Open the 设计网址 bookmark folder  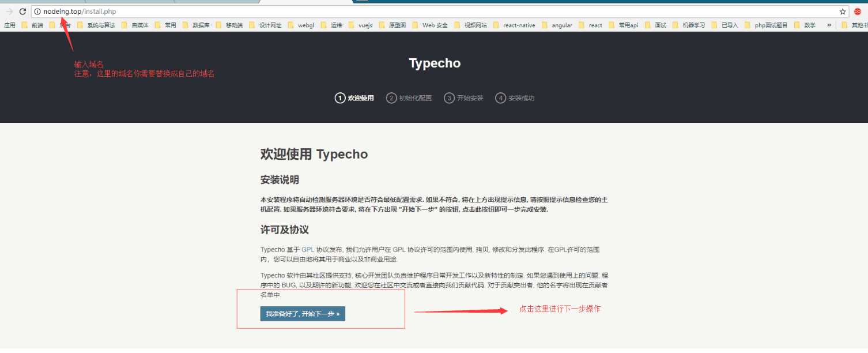(266, 25)
